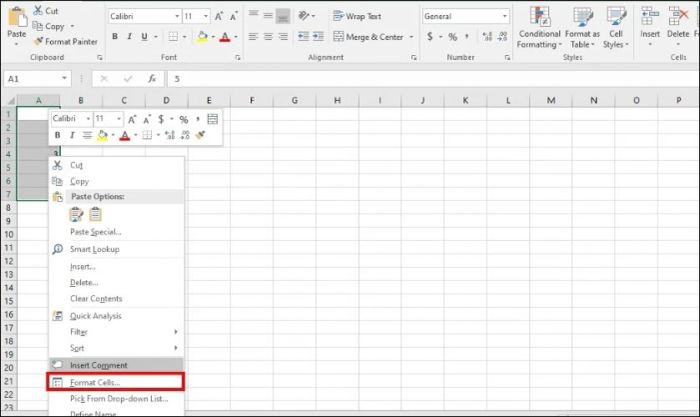Open the ribbon Font Color dropdown arrow
The width and height of the screenshot is (700, 417).
(x=235, y=37)
